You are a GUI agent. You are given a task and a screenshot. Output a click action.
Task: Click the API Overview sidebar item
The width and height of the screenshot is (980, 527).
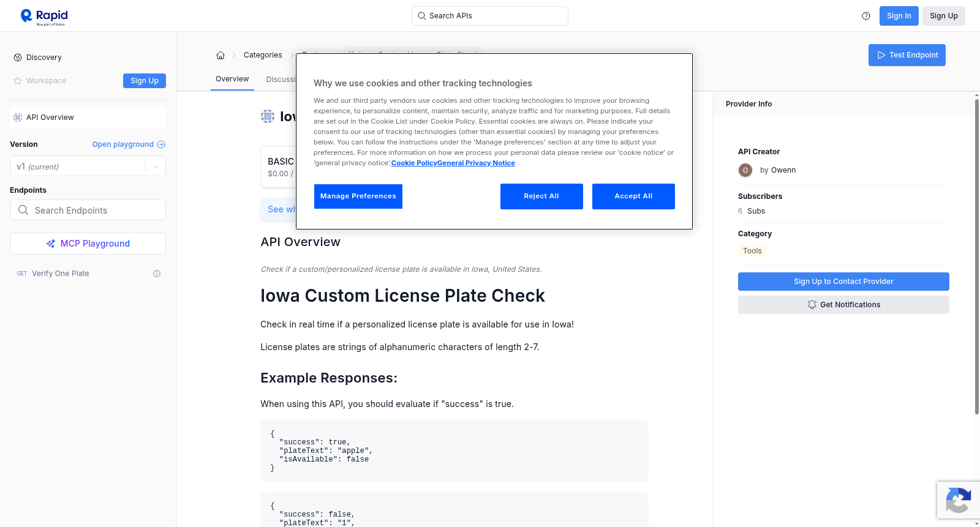coord(88,118)
